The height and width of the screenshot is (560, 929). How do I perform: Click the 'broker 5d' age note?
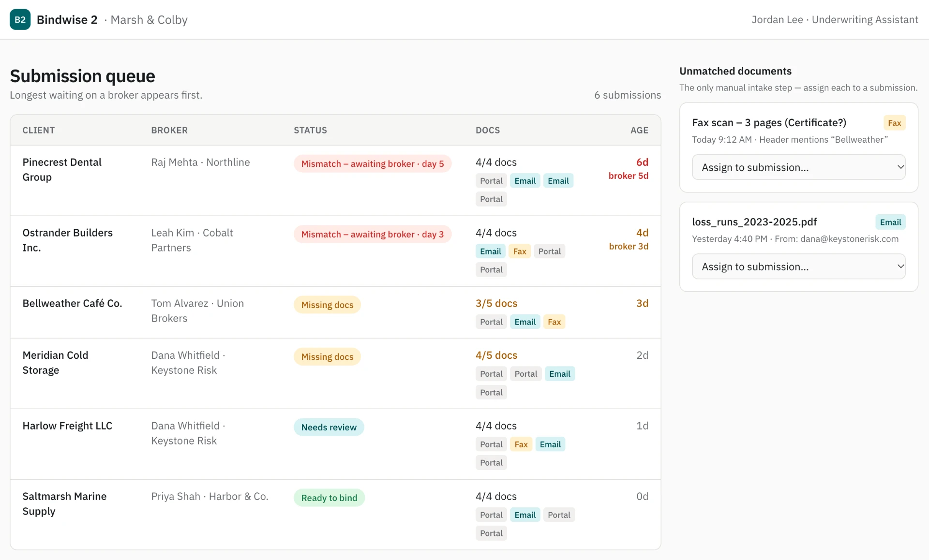tap(628, 176)
